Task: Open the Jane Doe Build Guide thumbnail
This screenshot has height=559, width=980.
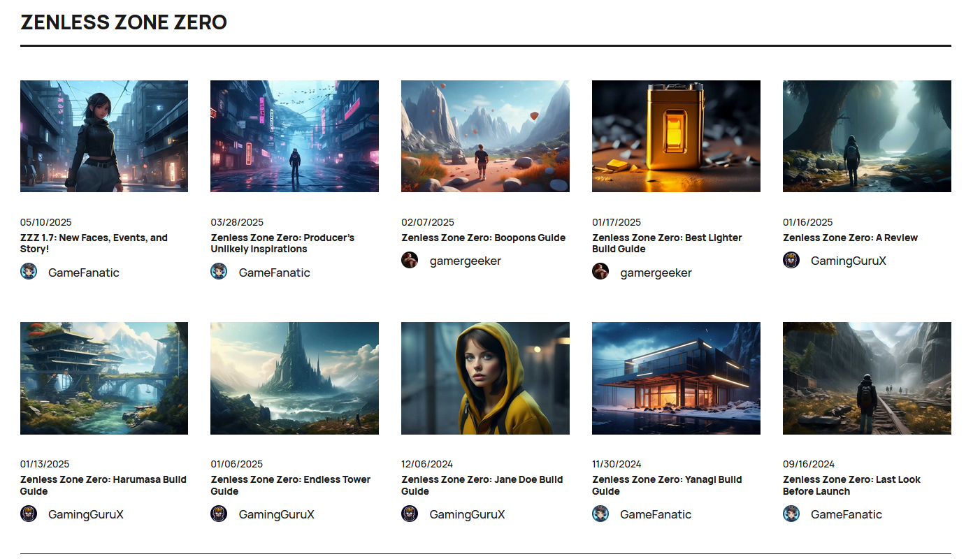Action: point(485,378)
